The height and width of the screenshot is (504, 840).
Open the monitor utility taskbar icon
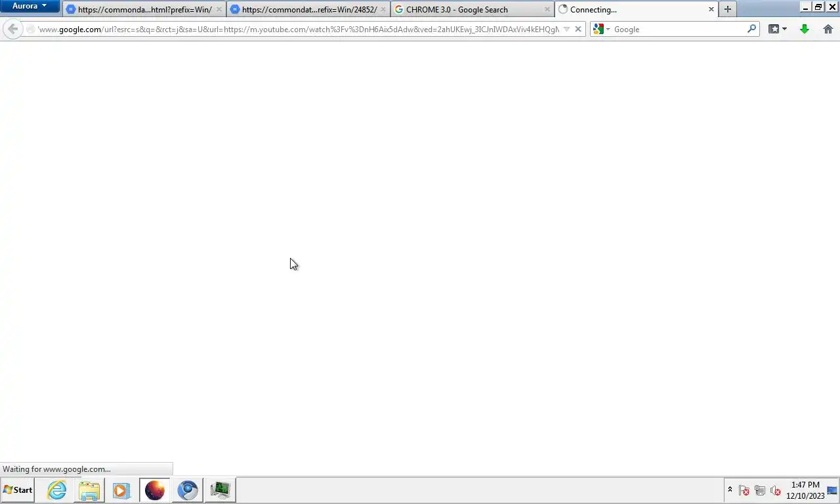tap(220, 490)
